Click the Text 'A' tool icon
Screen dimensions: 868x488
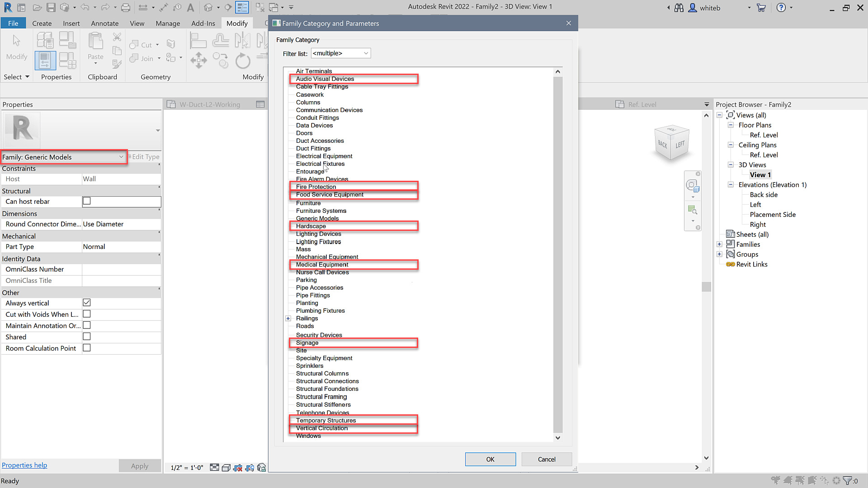coord(190,7)
